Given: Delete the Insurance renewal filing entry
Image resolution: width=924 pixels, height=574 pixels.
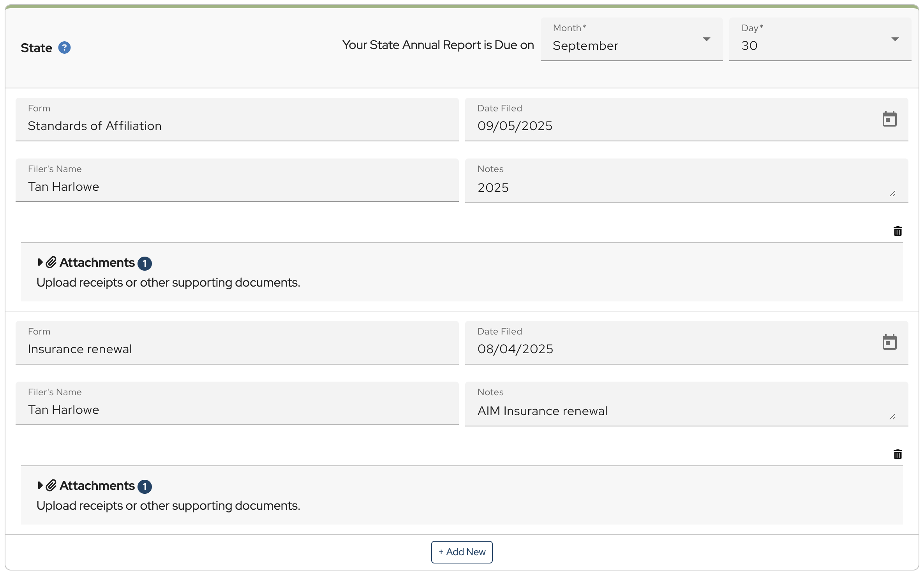Looking at the screenshot, I should coord(898,454).
